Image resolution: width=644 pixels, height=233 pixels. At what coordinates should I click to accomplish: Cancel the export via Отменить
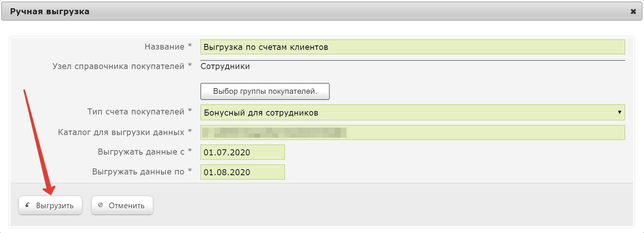122,205
